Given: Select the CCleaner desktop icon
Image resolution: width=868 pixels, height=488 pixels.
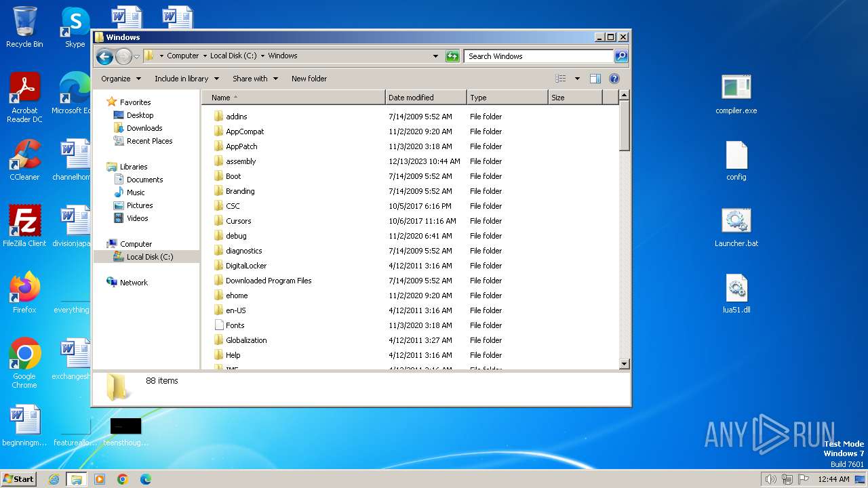Looking at the screenshot, I should (x=24, y=160).
